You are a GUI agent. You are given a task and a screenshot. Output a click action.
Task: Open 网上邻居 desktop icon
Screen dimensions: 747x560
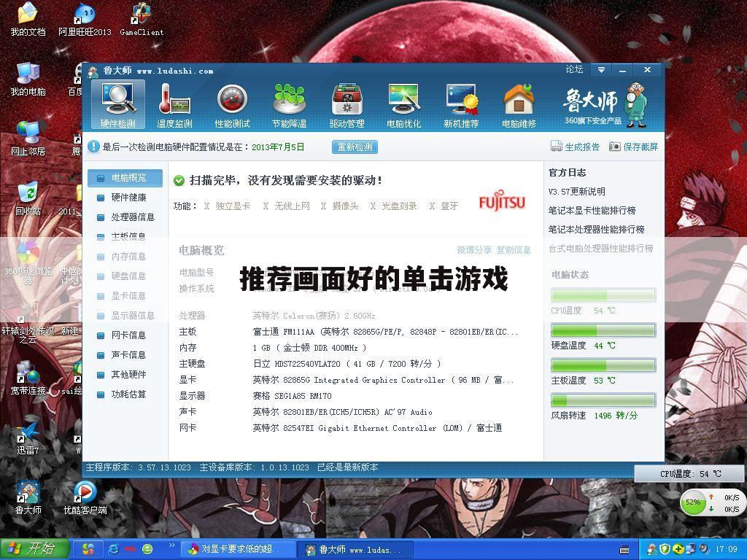coord(28,139)
